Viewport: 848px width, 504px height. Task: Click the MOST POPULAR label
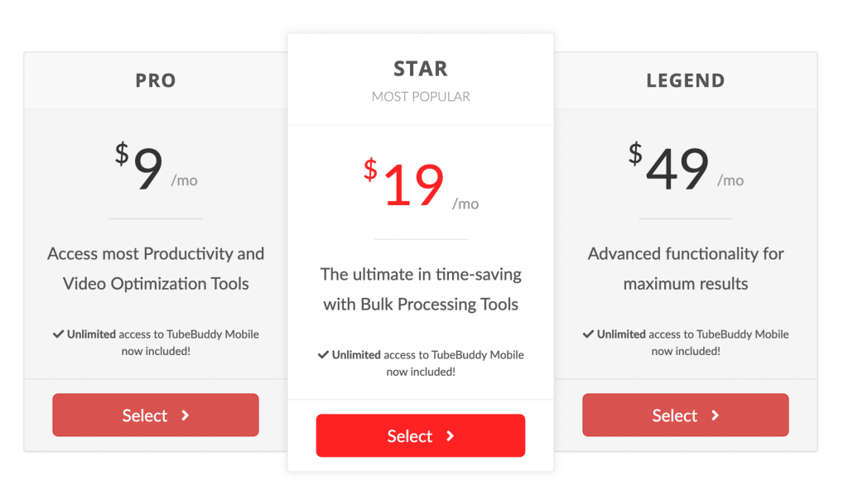pyautogui.click(x=421, y=97)
